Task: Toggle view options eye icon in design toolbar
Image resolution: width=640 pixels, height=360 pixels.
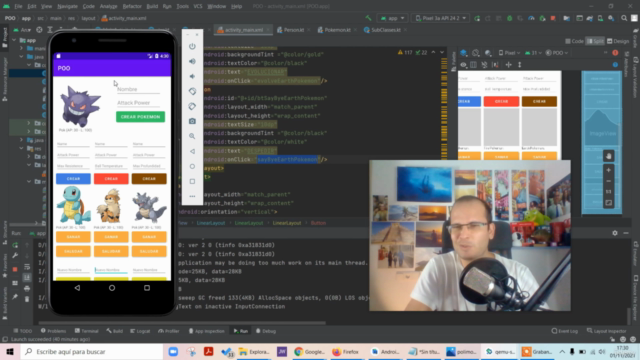Action: [463, 64]
